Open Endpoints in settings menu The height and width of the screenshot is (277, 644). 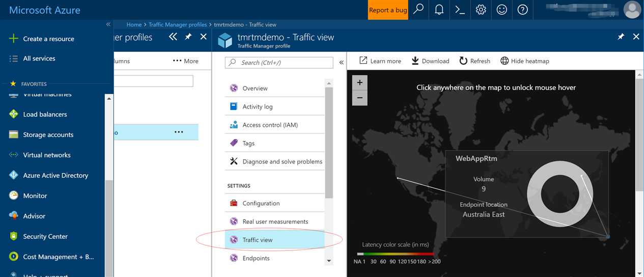274,258
